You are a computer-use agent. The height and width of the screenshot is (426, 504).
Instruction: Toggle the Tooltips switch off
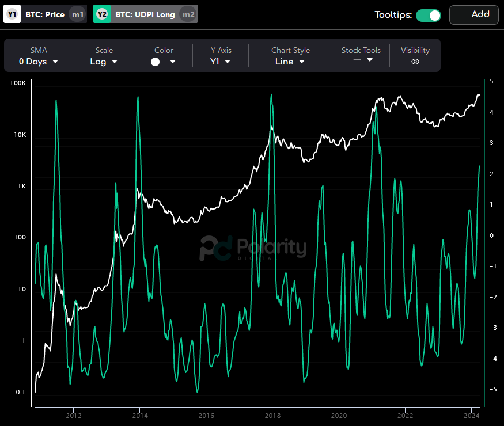click(x=429, y=14)
